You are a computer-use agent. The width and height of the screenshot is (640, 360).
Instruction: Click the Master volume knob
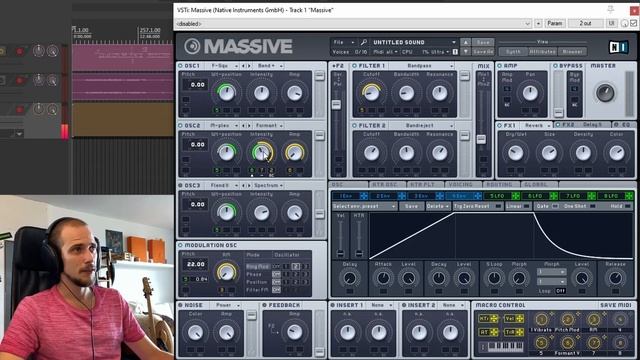[604, 93]
